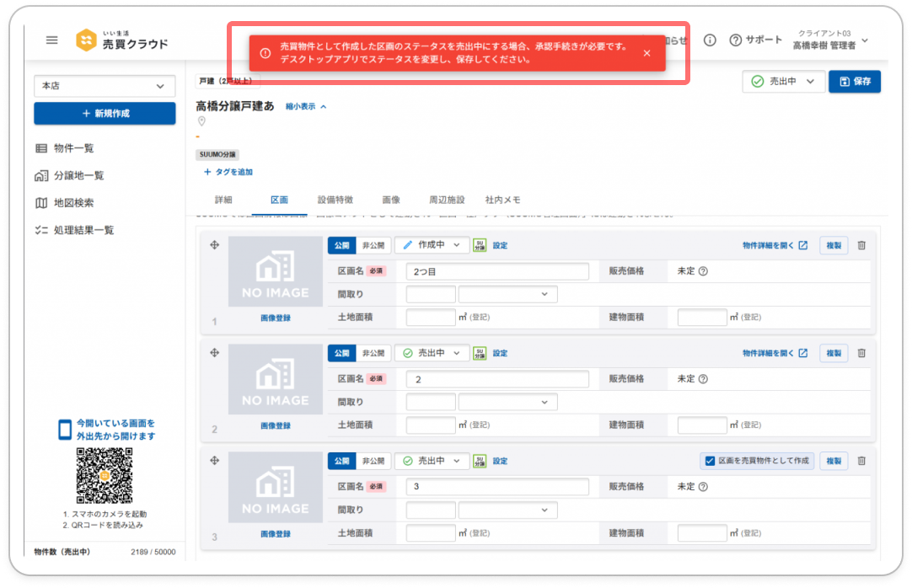Click 複製 button for lot 2つ目
Screen dimensions: 912x588
coord(834,245)
